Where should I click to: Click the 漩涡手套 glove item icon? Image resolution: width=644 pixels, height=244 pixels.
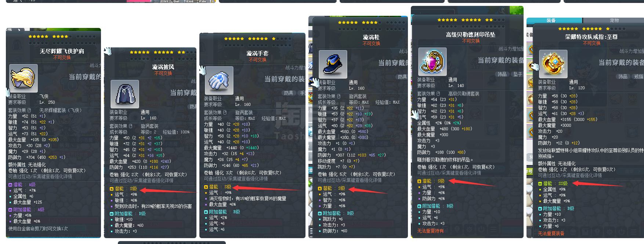(x=219, y=80)
